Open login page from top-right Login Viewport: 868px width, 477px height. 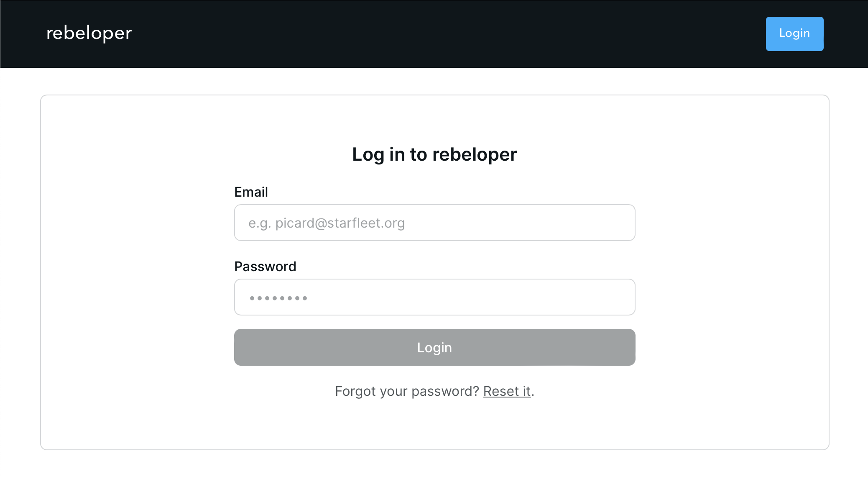tap(794, 33)
